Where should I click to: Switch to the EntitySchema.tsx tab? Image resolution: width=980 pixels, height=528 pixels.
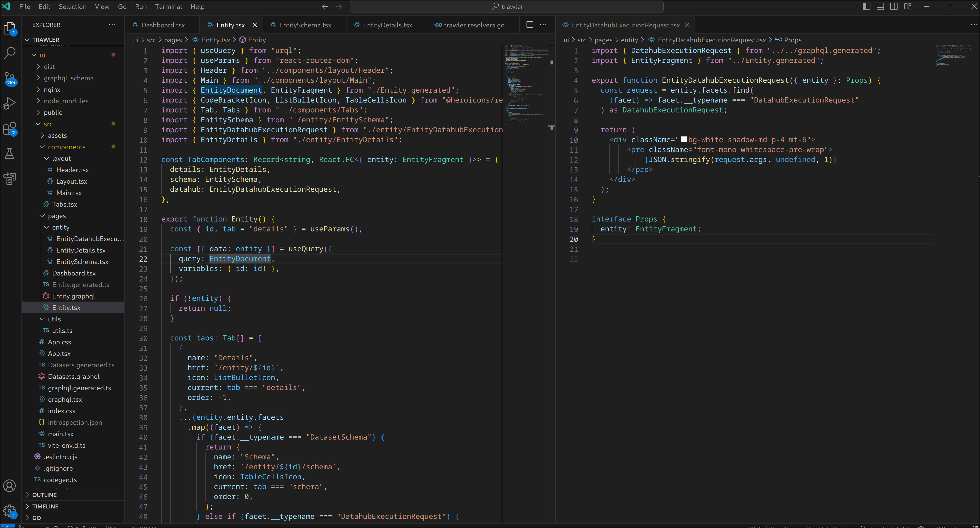(x=305, y=25)
